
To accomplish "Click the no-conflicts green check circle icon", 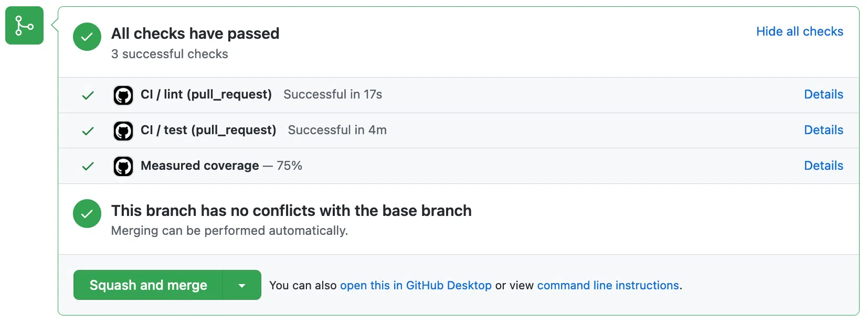I will coord(87,214).
